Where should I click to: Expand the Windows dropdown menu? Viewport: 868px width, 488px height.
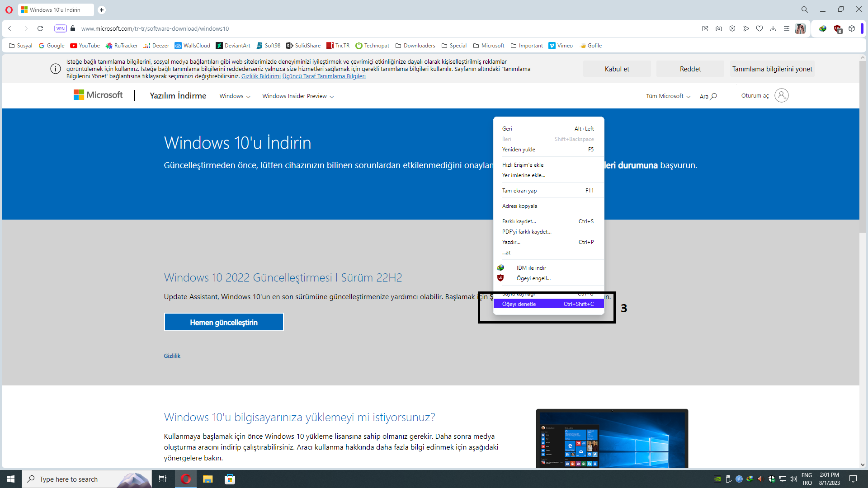(x=235, y=96)
